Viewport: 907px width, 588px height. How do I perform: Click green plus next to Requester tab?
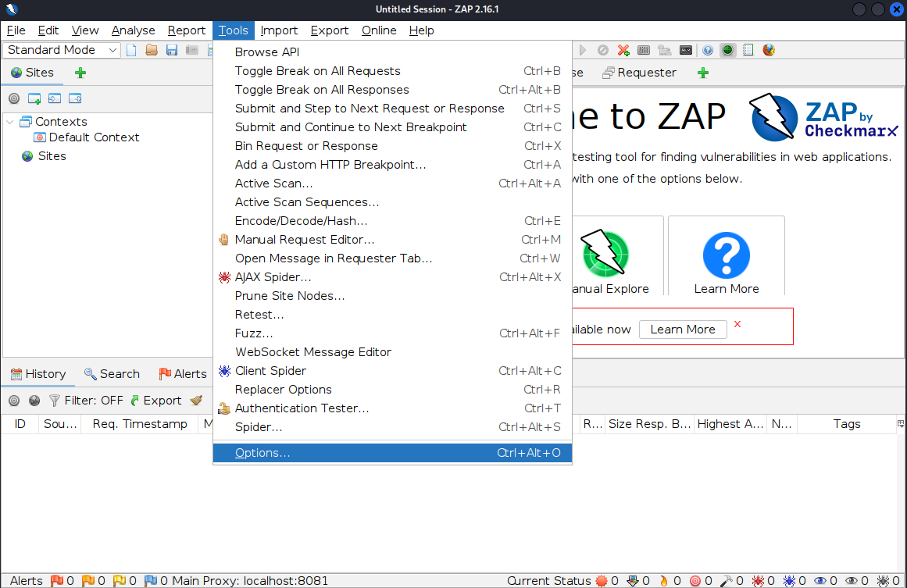[703, 73]
